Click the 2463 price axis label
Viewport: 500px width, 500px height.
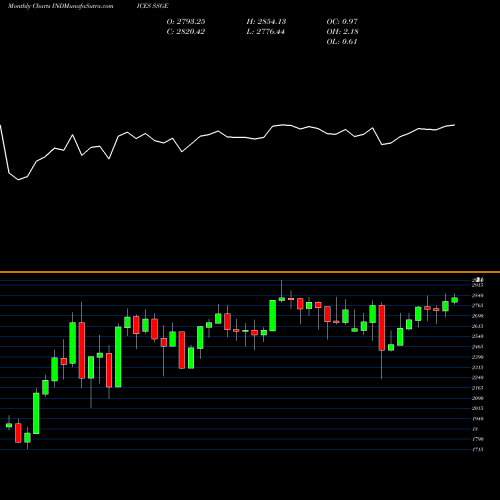(477, 347)
